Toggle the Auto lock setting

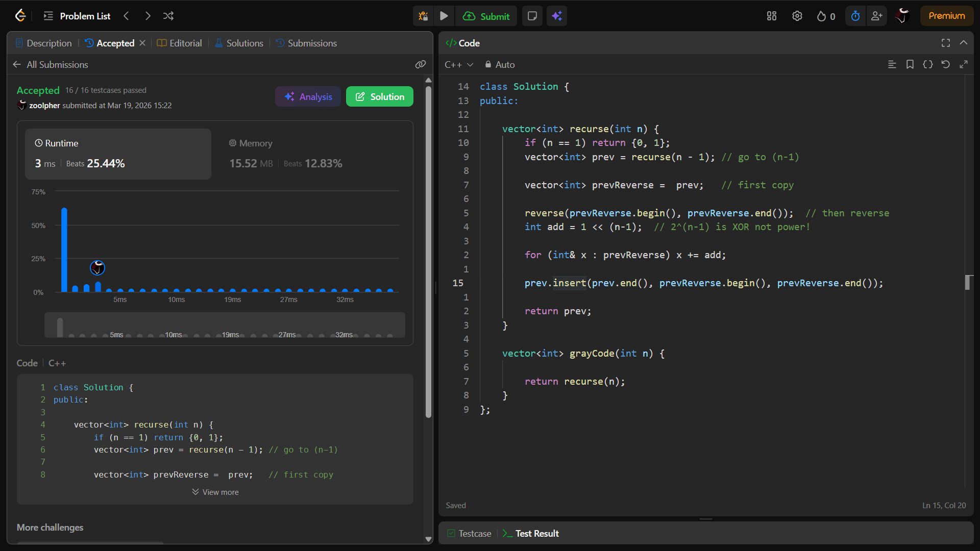(x=500, y=64)
